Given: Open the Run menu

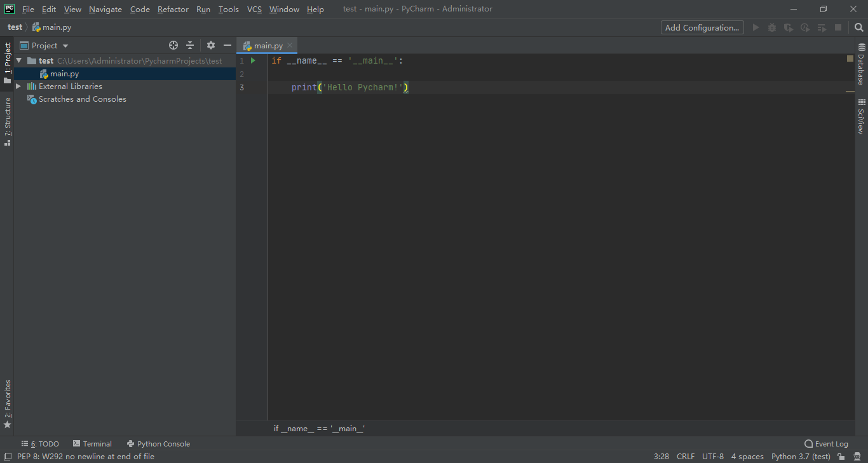Looking at the screenshot, I should 203,9.
